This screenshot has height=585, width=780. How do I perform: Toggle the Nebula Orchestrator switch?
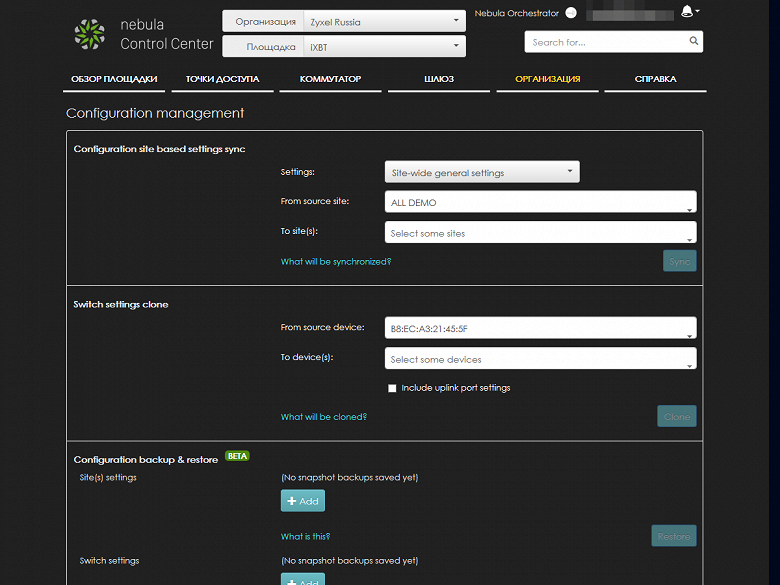[571, 13]
